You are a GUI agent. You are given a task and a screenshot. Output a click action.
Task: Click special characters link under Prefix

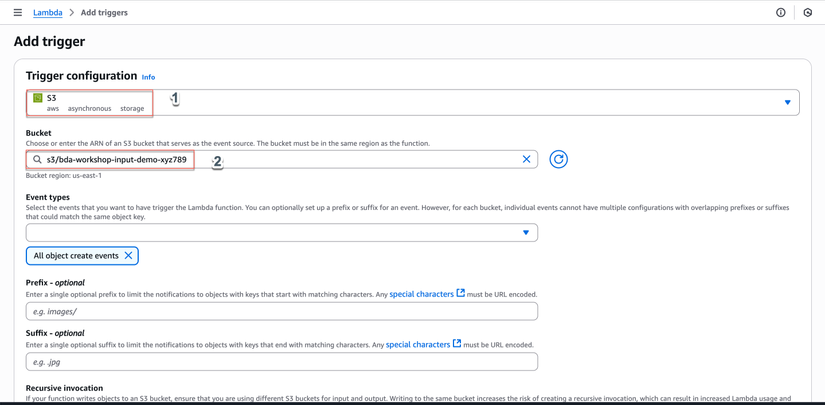click(421, 294)
